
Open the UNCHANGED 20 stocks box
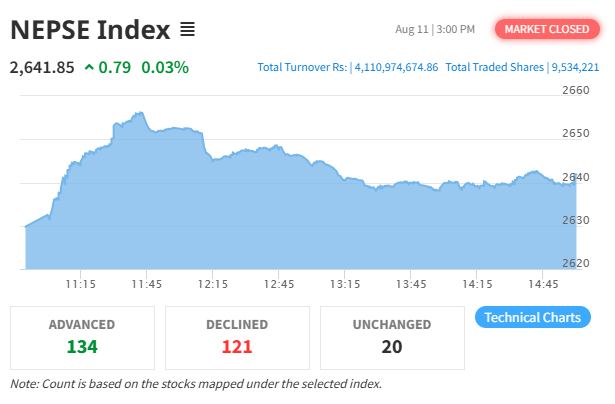[392, 338]
